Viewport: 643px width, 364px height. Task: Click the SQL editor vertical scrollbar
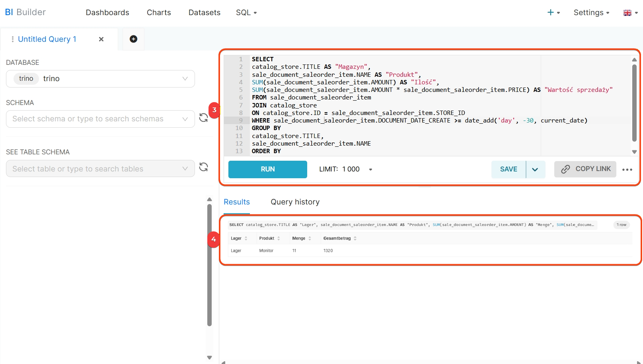[x=634, y=103]
